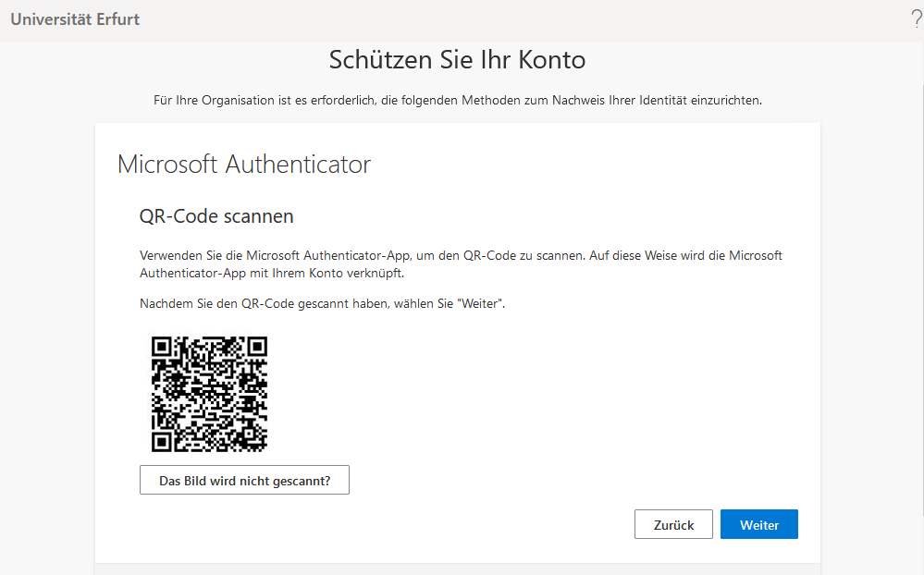Click the QR code image
The width and height of the screenshot is (924, 575).
pyautogui.click(x=209, y=394)
